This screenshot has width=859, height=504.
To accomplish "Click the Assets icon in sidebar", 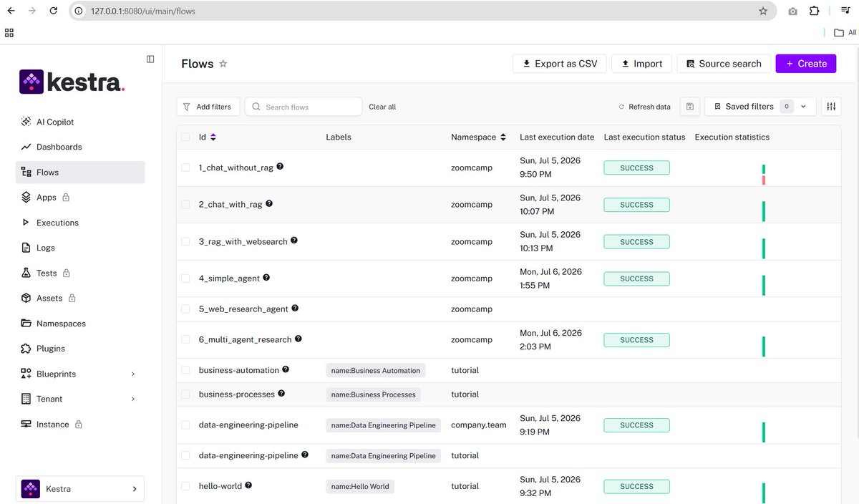I will pyautogui.click(x=26, y=298).
